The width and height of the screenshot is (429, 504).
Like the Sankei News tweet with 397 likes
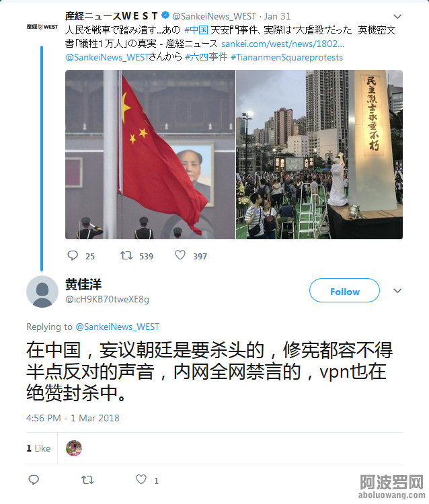point(180,255)
